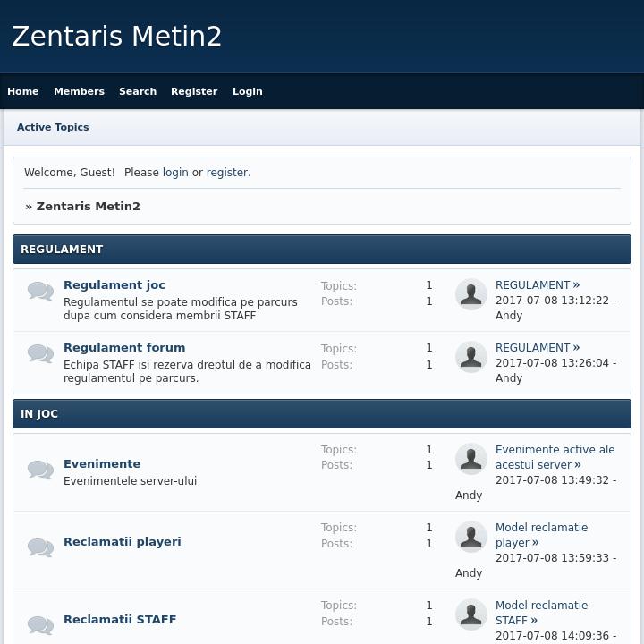This screenshot has height=644, width=644.
Task: Click the Regulament forum board speech-bubble icon
Action: point(40,354)
